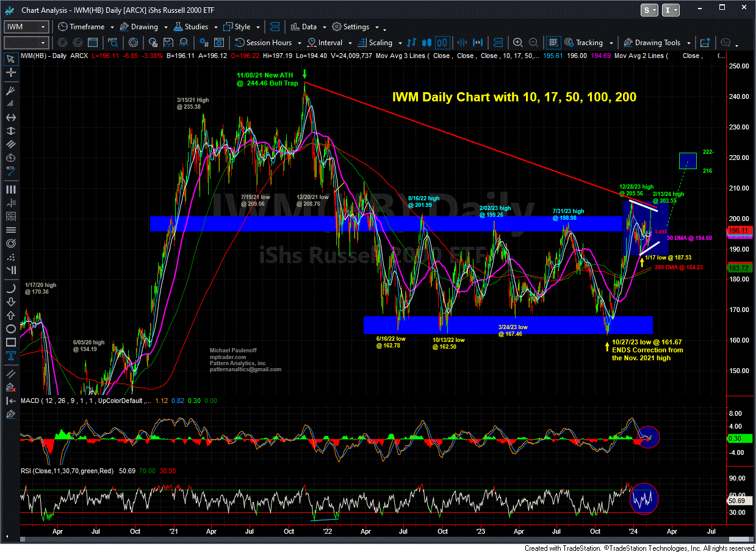The image size is (756, 552).
Task: Click the Scaling button
Action: 375,43
